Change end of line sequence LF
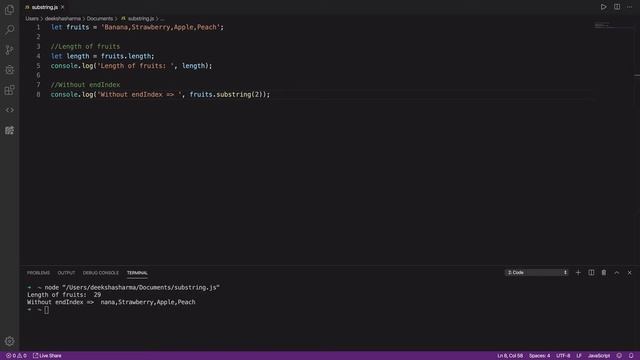This screenshot has height=360, width=640. click(x=578, y=356)
